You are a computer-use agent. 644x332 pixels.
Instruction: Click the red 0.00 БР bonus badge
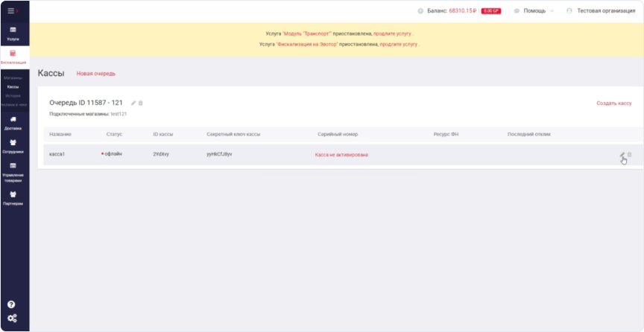pos(491,11)
